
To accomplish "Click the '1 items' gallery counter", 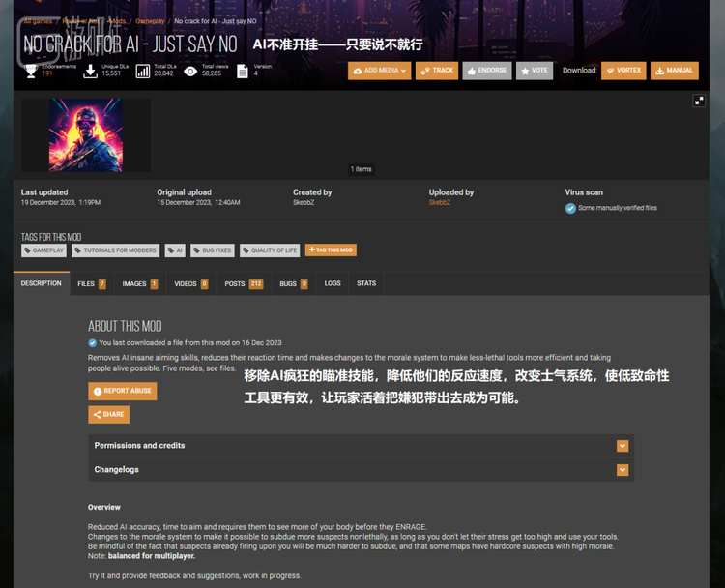I will point(362,169).
